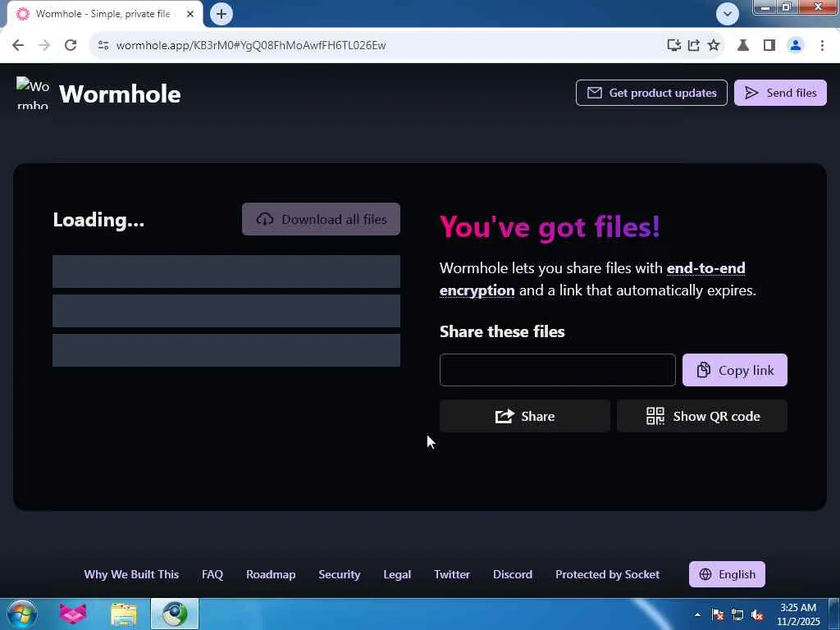Open File Explorer from taskbar

pyautogui.click(x=124, y=614)
